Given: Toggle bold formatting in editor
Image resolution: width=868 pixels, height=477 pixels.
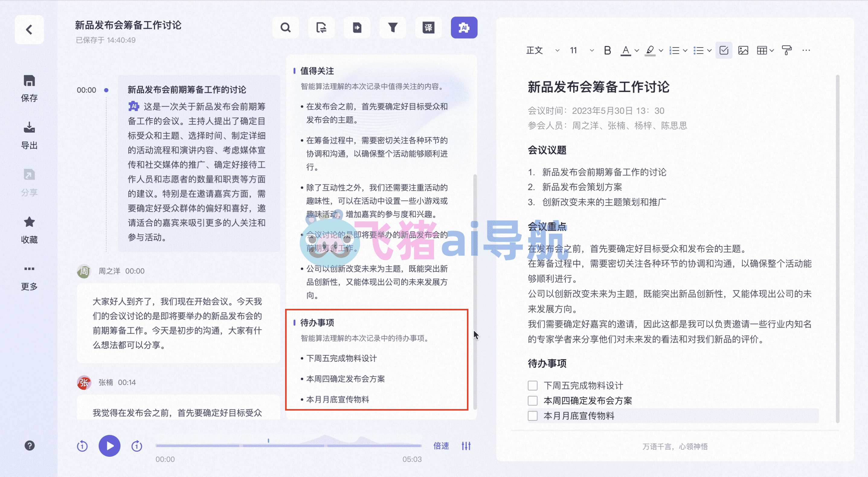Looking at the screenshot, I should [607, 50].
